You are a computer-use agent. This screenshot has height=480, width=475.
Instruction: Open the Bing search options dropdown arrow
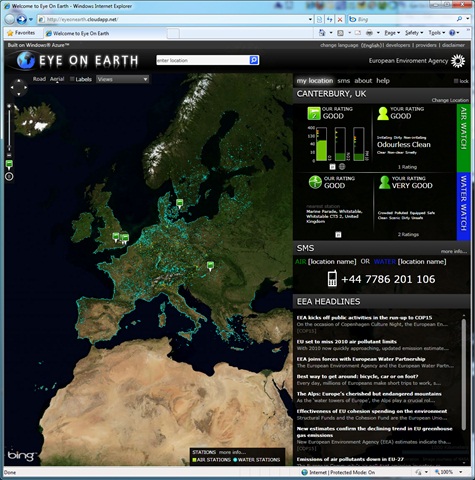pyautogui.click(x=468, y=19)
